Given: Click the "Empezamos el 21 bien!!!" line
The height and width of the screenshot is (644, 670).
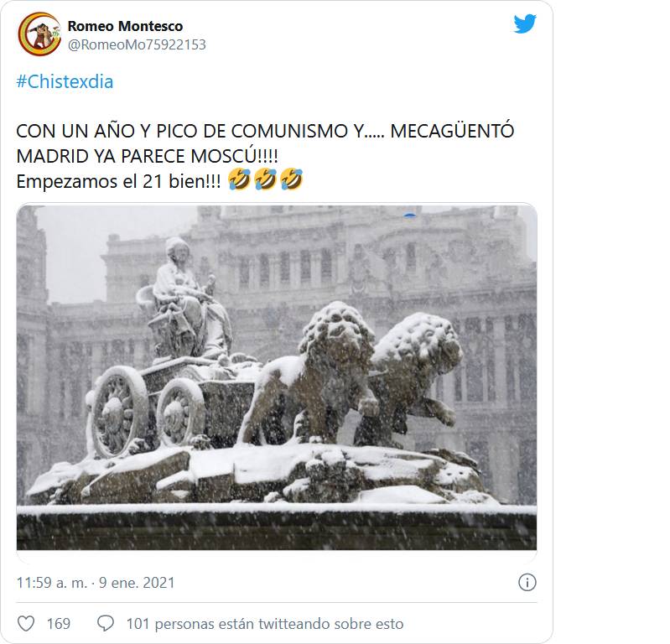Looking at the screenshot, I should (119, 181).
